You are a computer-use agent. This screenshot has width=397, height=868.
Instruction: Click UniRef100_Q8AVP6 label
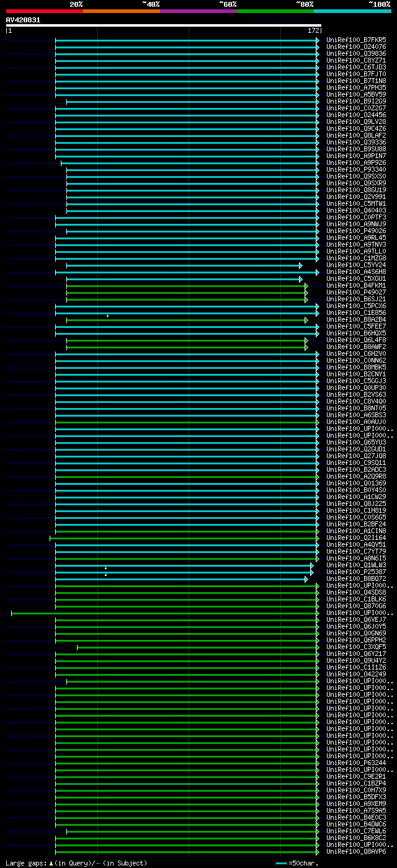[356, 851]
